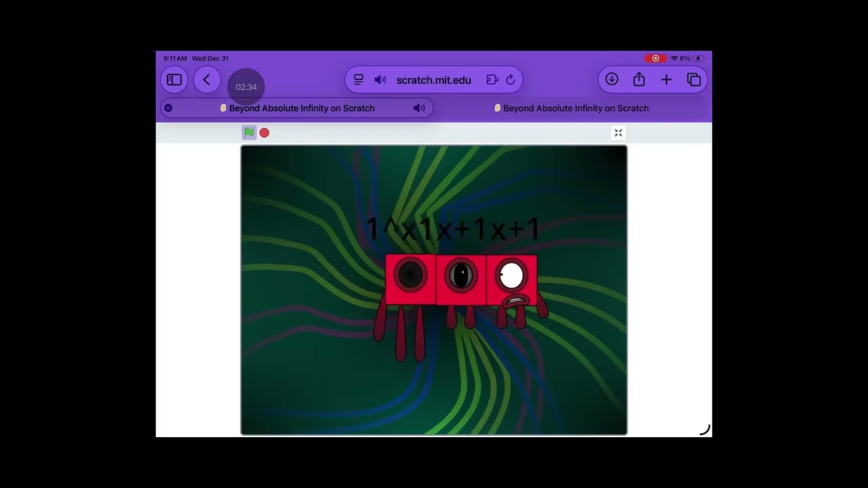Click the scratch.mit.edu address field

(x=434, y=80)
